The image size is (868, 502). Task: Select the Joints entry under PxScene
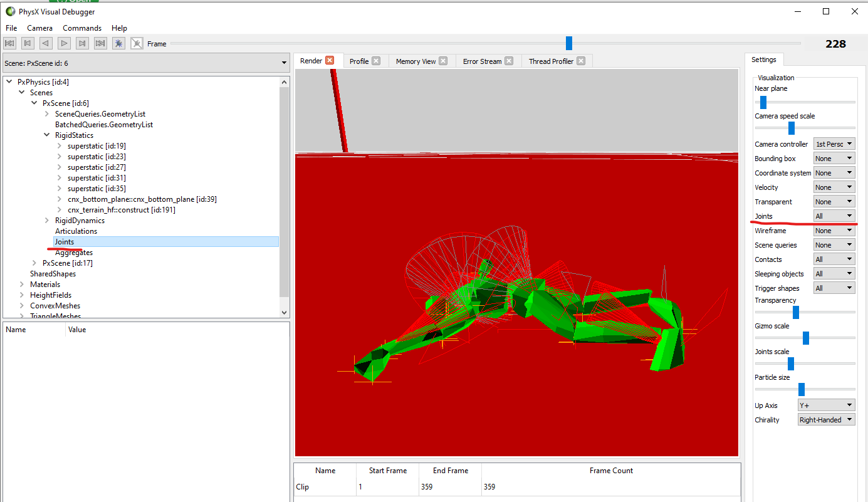64,241
